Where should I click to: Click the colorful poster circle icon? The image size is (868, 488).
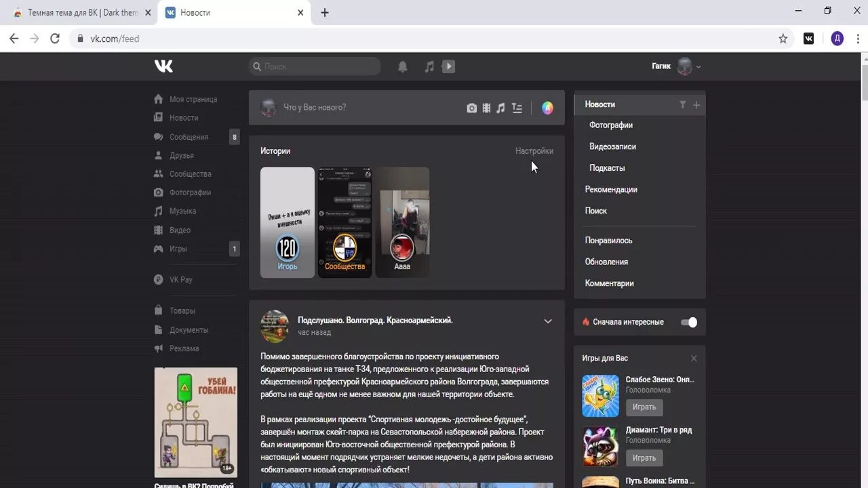pyautogui.click(x=547, y=108)
